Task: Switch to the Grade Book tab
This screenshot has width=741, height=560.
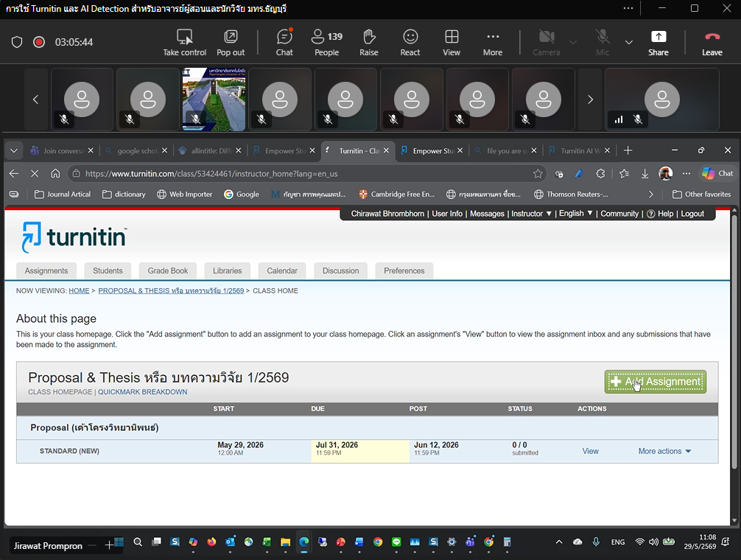Action: (168, 270)
